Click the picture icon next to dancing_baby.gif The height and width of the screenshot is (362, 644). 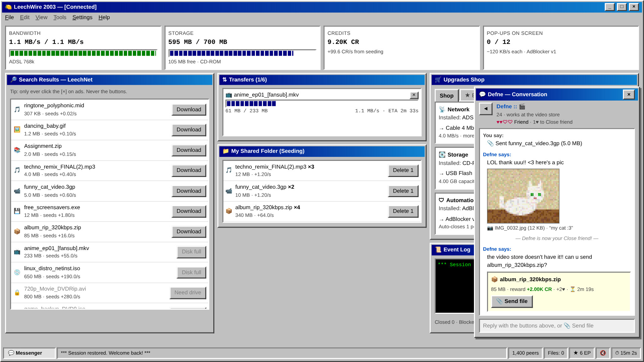[x=17, y=130]
